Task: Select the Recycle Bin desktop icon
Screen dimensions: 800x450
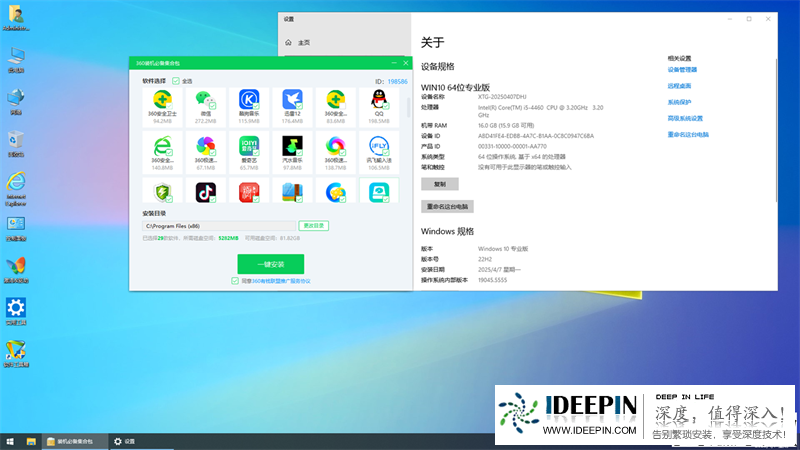Action: pyautogui.click(x=16, y=144)
